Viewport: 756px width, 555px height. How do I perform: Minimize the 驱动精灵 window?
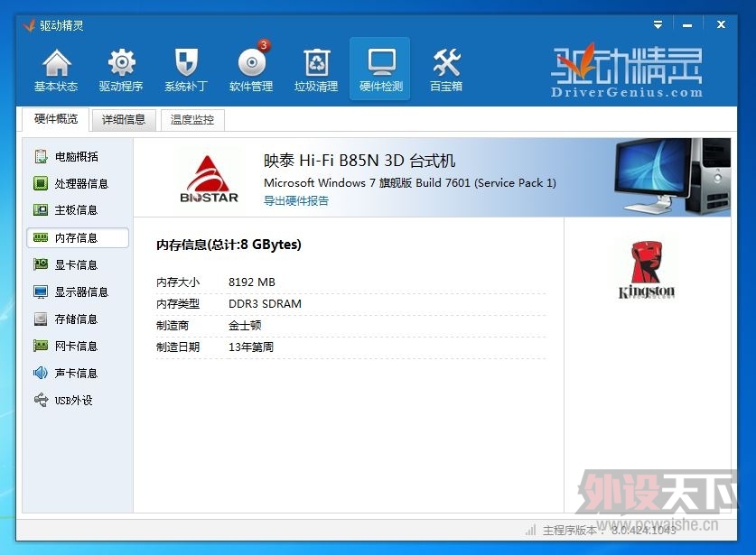point(687,24)
